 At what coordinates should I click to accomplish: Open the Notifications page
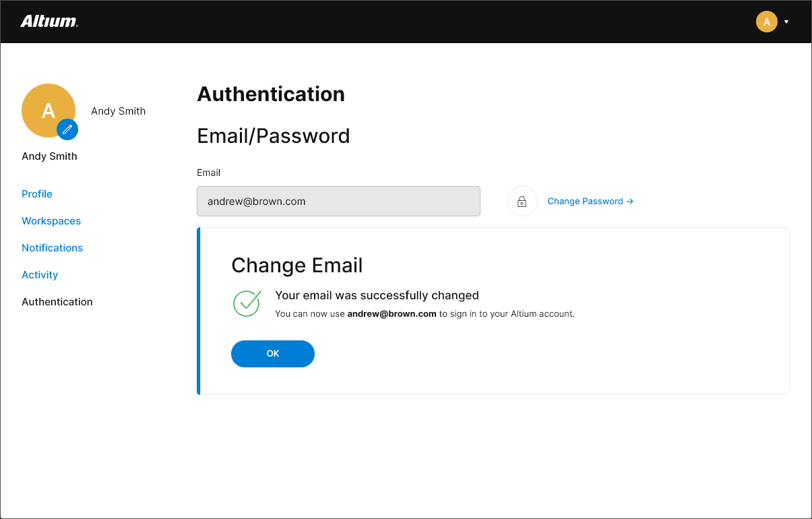point(53,248)
